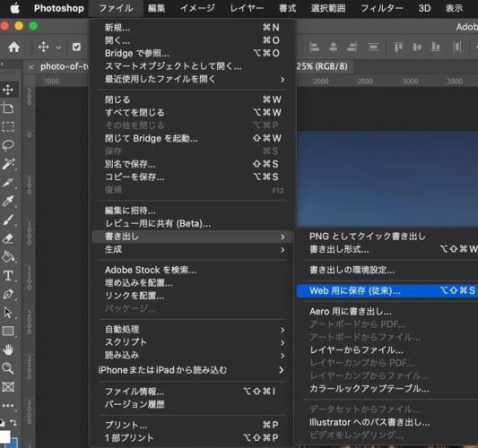The width and height of the screenshot is (478, 448).
Task: Select the Brush tool
Action: click(x=8, y=220)
